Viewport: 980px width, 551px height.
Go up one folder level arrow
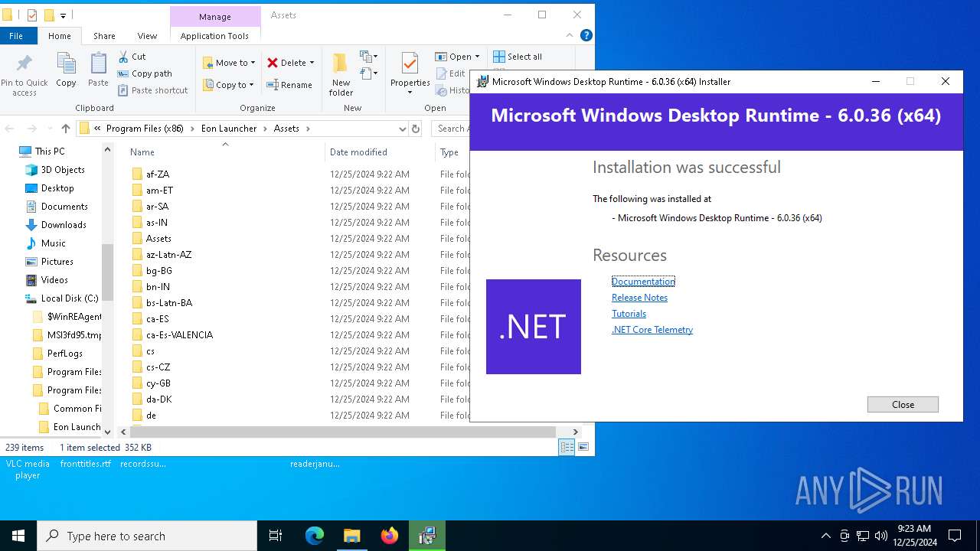[66, 129]
